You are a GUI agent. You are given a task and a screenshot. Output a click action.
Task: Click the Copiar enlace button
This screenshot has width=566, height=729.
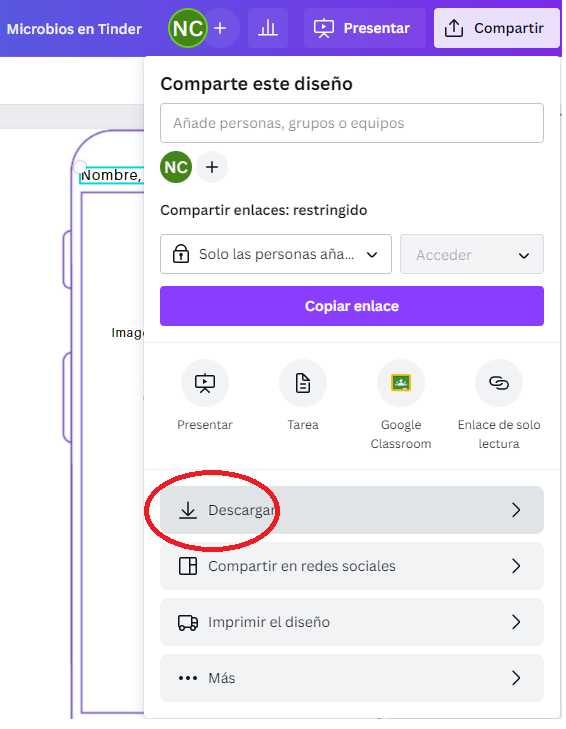click(352, 306)
